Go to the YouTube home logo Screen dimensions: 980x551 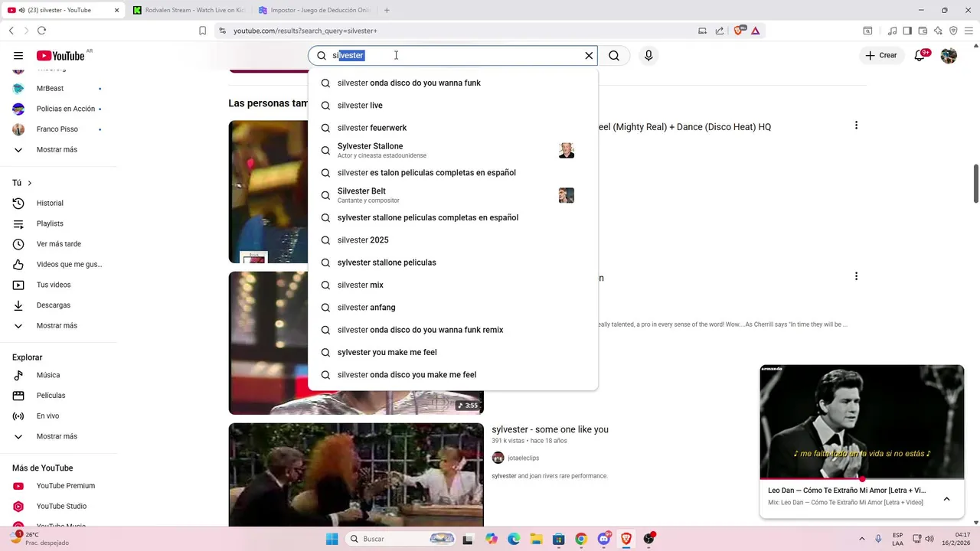point(60,56)
